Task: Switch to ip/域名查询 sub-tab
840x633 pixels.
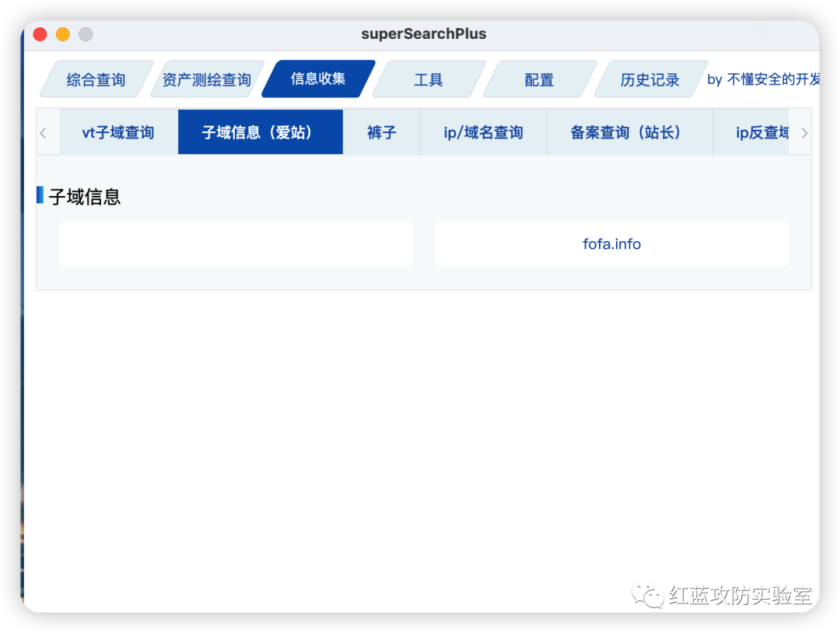Action: (483, 132)
